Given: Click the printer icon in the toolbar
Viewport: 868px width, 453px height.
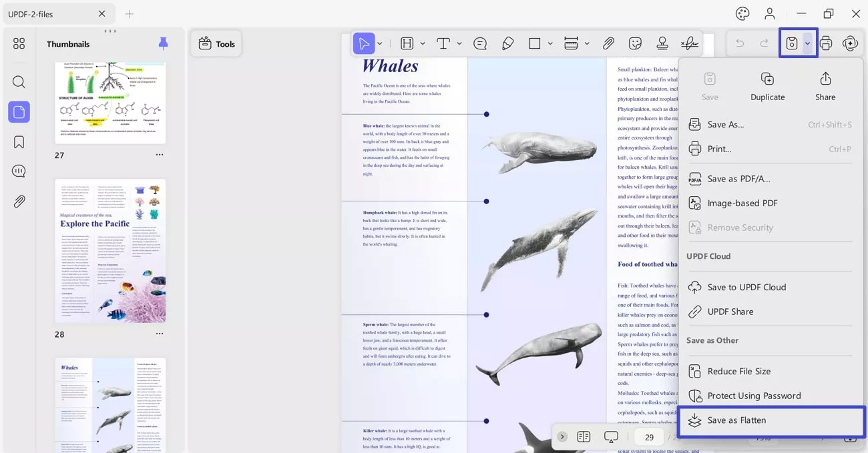Looking at the screenshot, I should 826,43.
